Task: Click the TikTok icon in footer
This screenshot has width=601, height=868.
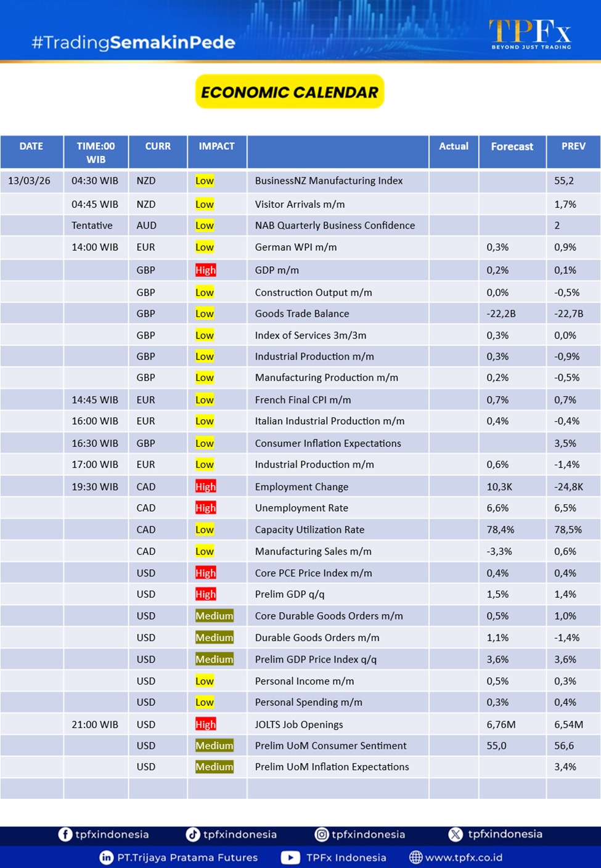Action: (x=193, y=834)
